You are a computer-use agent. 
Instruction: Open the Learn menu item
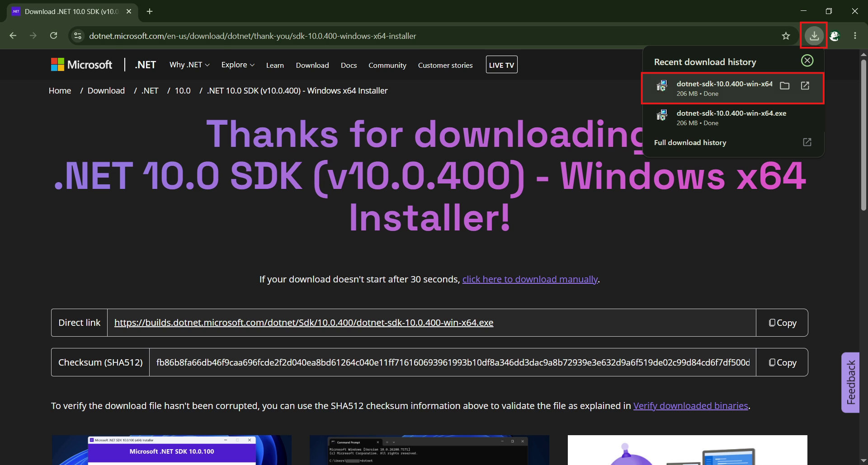(x=275, y=65)
